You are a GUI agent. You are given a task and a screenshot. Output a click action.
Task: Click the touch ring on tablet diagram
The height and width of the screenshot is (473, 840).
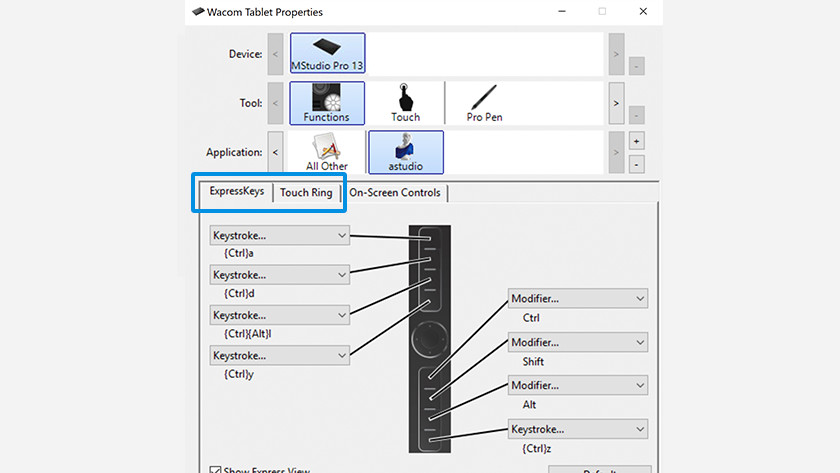tap(431, 340)
